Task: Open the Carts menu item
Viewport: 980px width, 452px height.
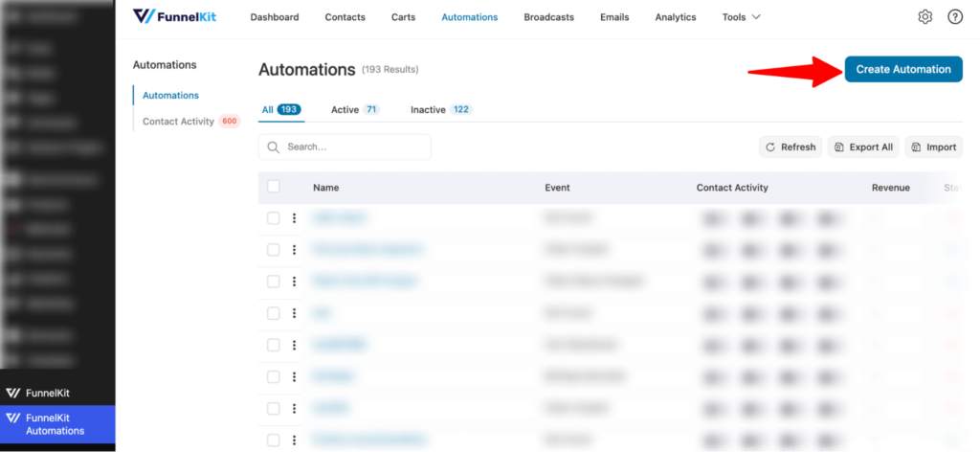Action: (403, 17)
